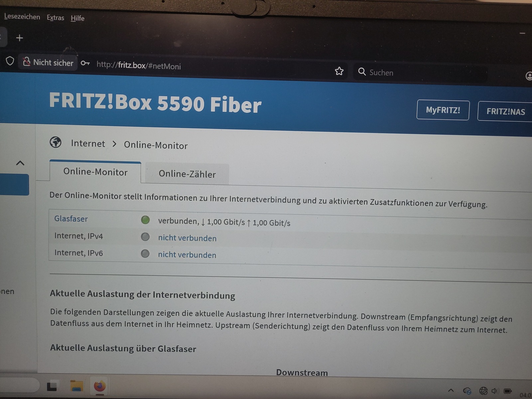Click the MyFRITZ! button

coord(443,110)
